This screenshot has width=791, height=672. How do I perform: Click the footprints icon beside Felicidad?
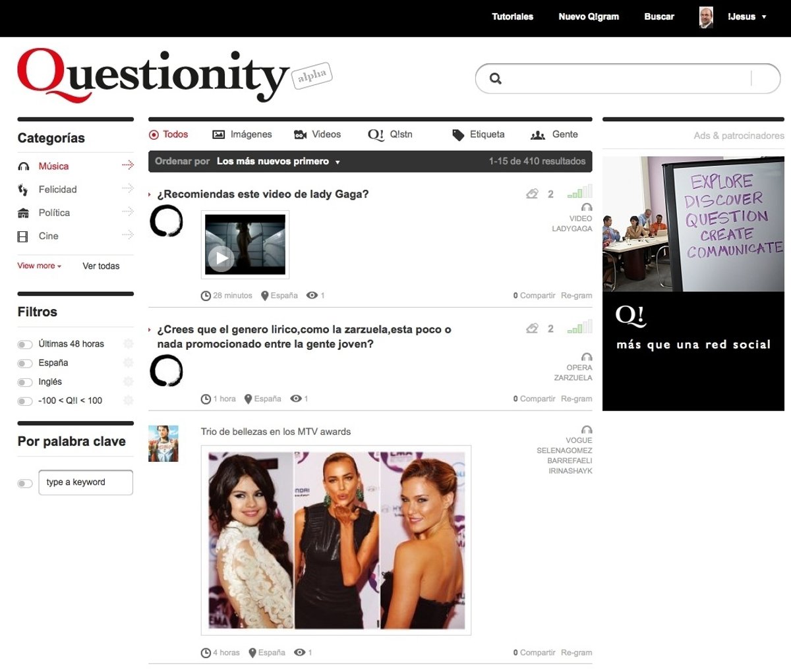coord(23,190)
